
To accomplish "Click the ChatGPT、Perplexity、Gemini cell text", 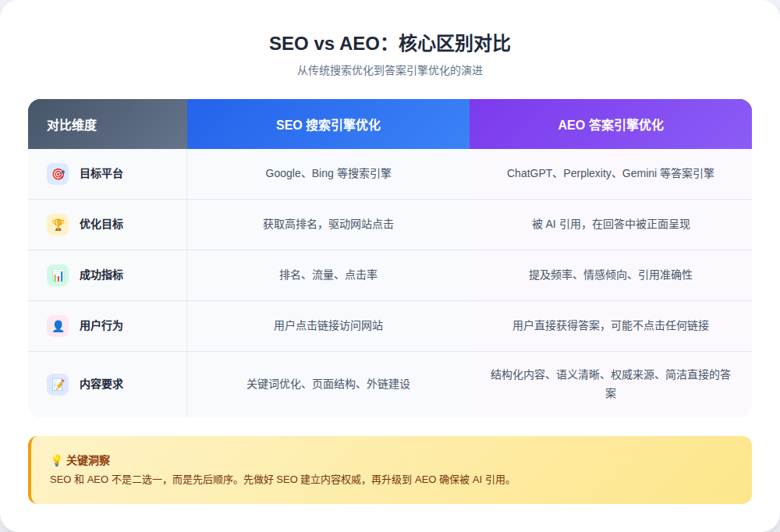I will tap(610, 173).
